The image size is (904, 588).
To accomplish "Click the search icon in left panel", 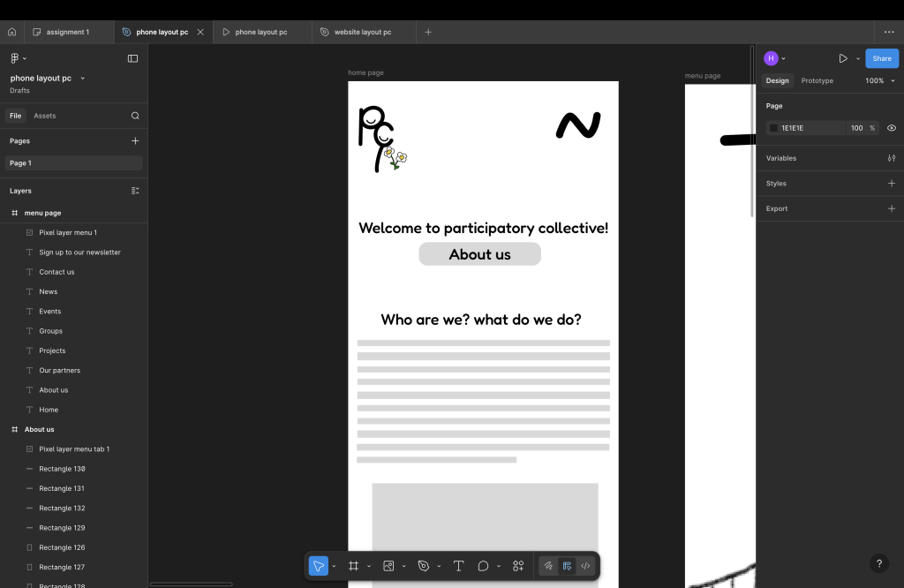I will tap(135, 116).
